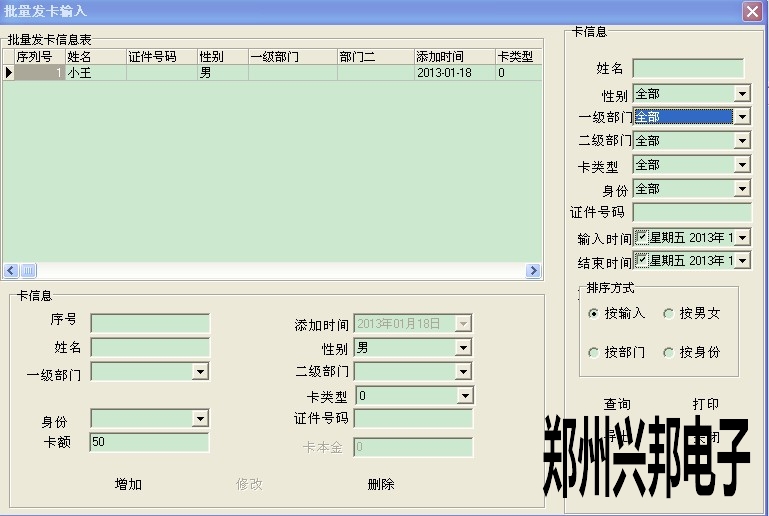Click into the right panel 姓名 field
Image resolution: width=769 pixels, height=516 pixels.
[688, 68]
